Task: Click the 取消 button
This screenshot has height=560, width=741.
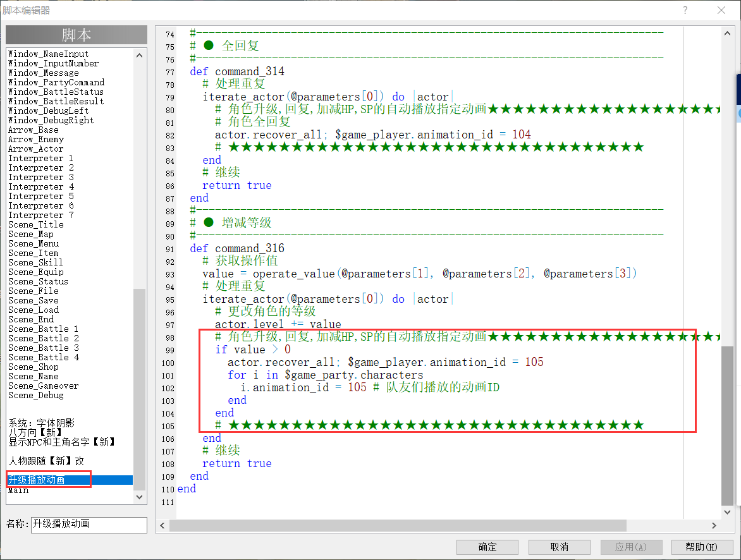Action: (559, 547)
